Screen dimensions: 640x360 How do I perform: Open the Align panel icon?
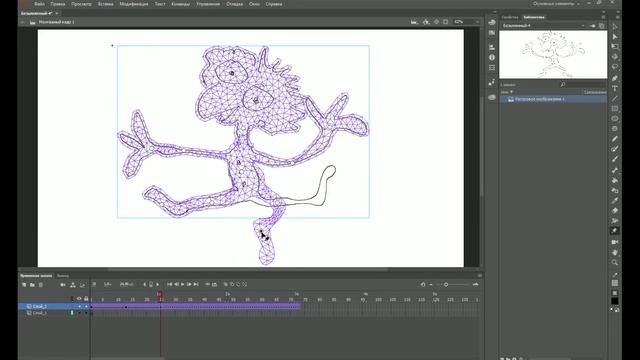coord(492,47)
